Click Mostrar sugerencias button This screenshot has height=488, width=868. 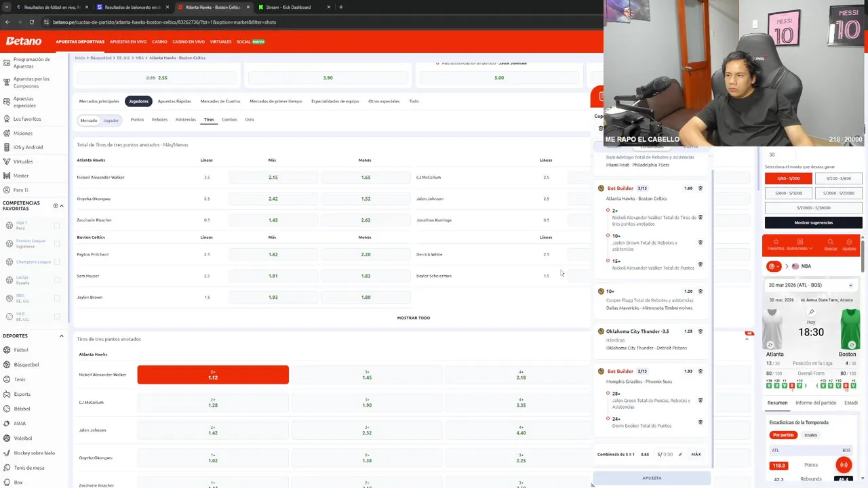(814, 222)
